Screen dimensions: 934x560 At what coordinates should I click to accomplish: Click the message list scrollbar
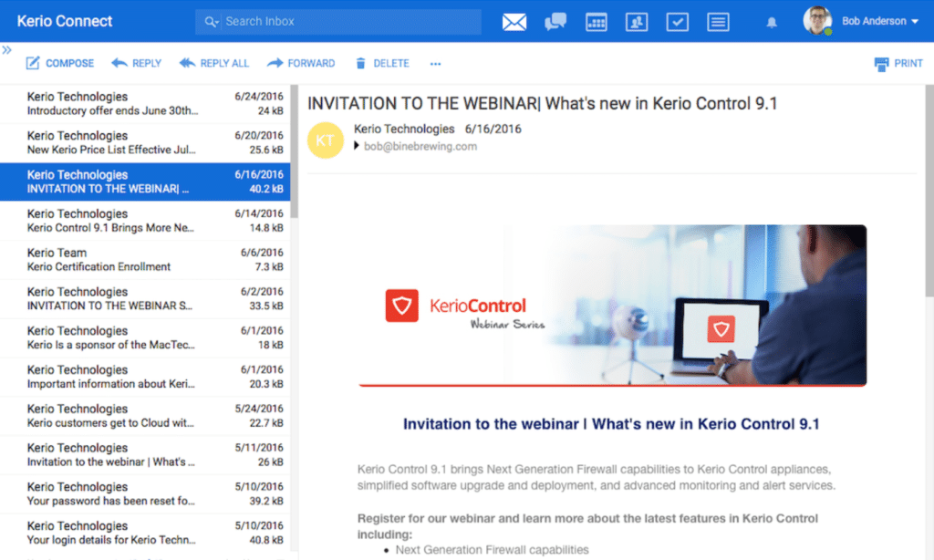coord(294,152)
